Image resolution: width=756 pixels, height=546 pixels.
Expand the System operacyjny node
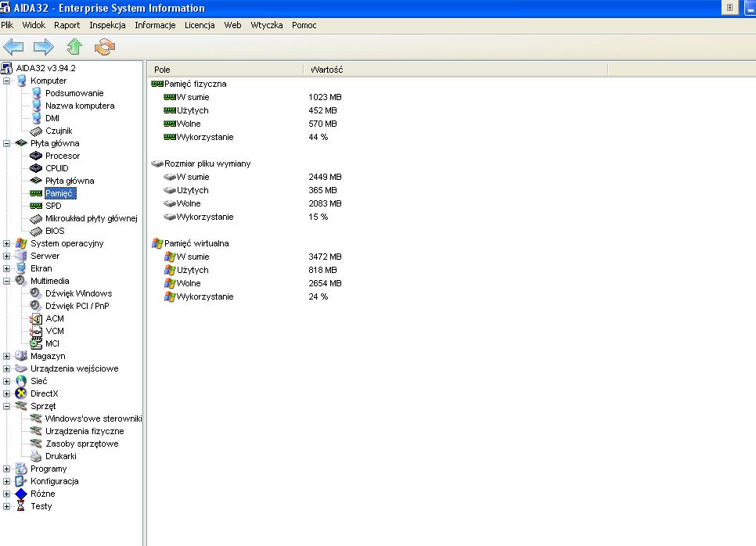[x=7, y=243]
